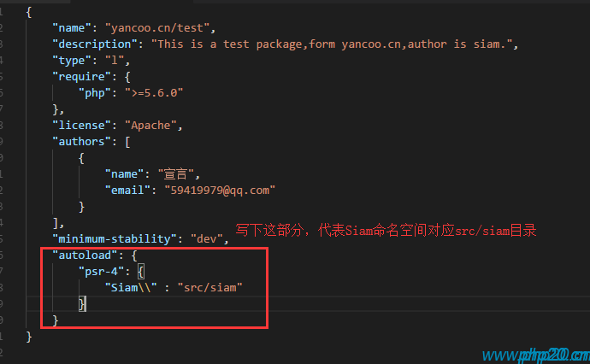This screenshot has width=590, height=364.
Task: Click the "src/siam" directory path value
Action: pos(210,287)
